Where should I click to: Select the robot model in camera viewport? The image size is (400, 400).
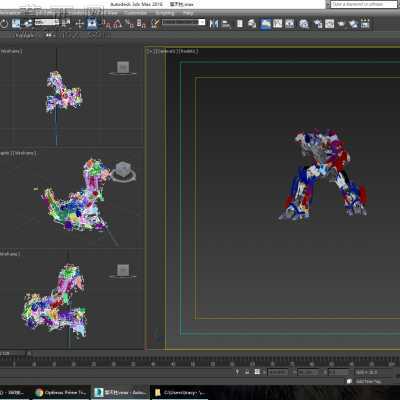pyautogui.click(x=323, y=175)
